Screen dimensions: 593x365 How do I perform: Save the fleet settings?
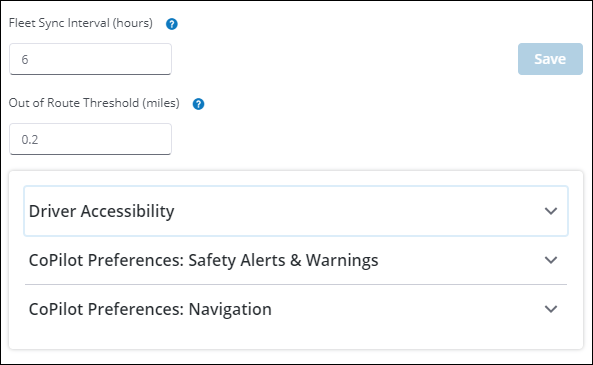[x=550, y=59]
